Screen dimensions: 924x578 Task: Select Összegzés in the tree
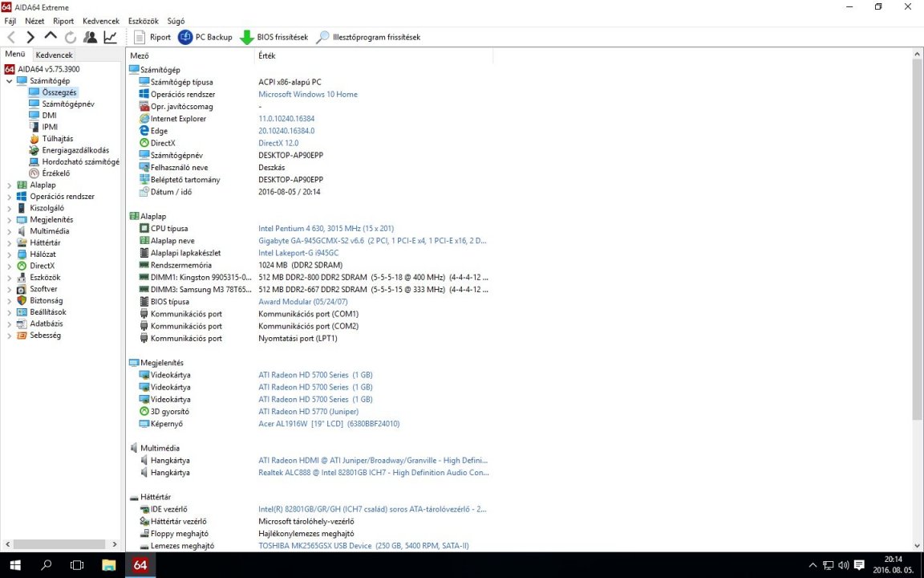click(59, 92)
